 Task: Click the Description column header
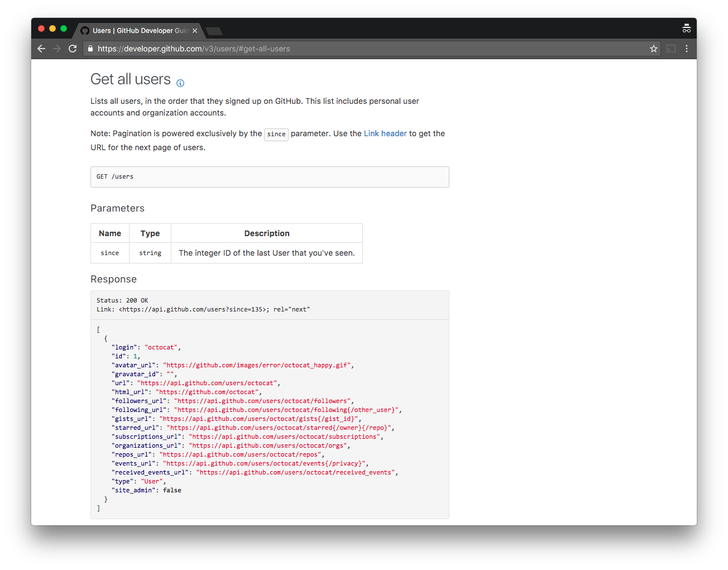tap(267, 233)
